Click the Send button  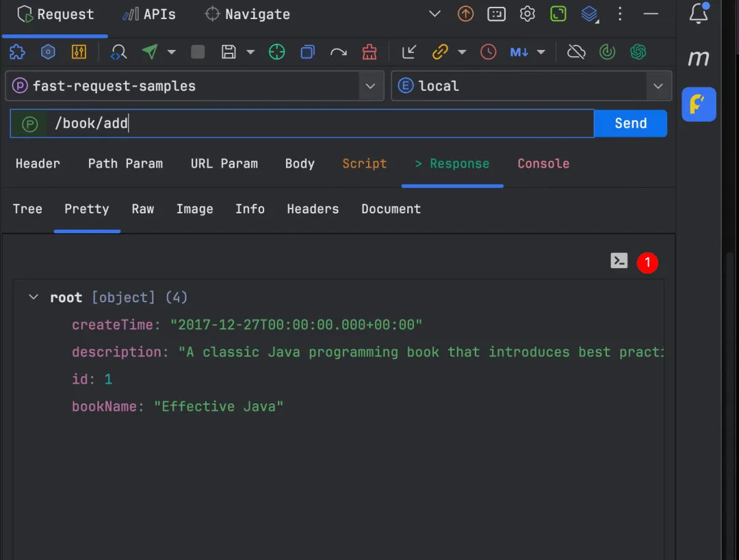point(631,123)
